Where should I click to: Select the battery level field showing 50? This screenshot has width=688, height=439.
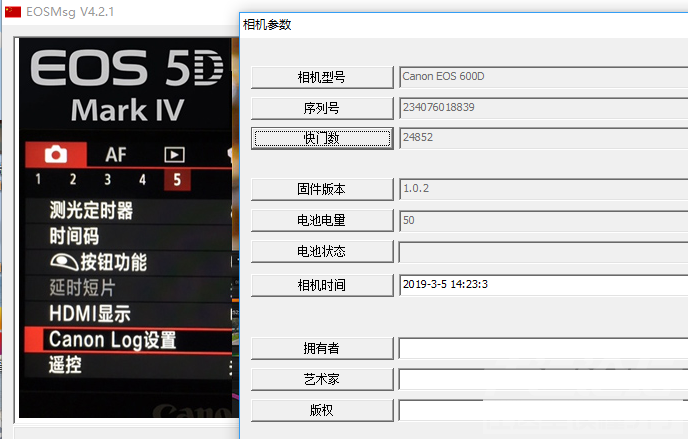pyautogui.click(x=544, y=220)
